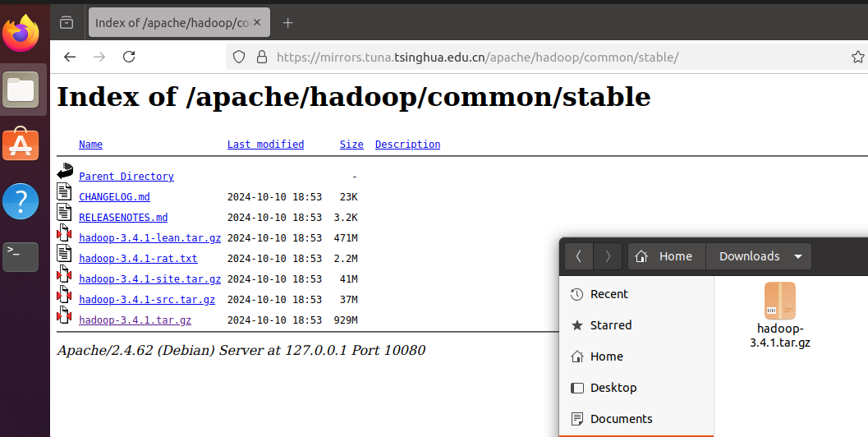
Task: Click the 929M size of hadoop-3.4.1.tar.gz
Action: [x=346, y=320]
